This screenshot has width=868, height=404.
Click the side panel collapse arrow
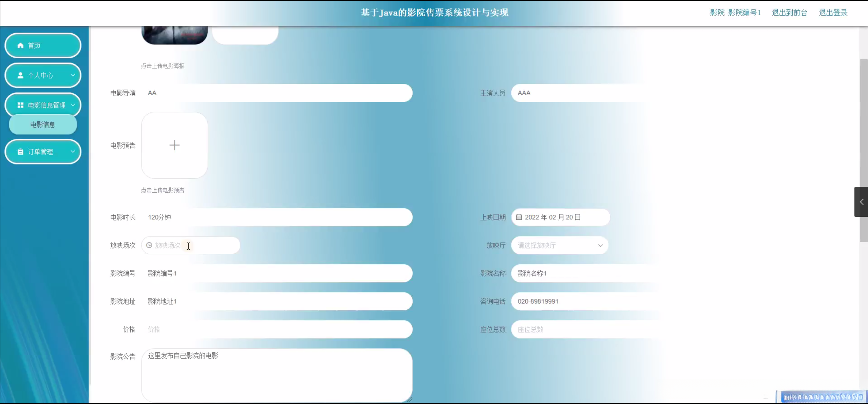coord(861,202)
